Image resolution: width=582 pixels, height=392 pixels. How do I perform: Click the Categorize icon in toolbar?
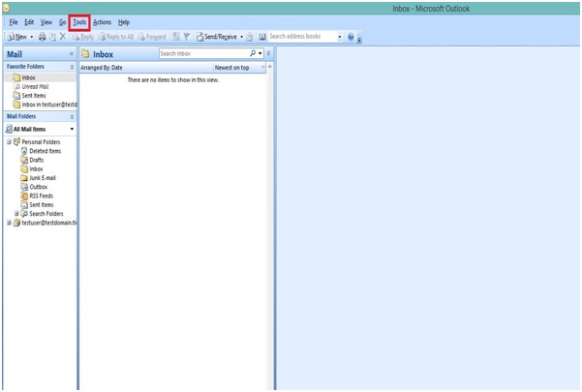click(x=176, y=37)
